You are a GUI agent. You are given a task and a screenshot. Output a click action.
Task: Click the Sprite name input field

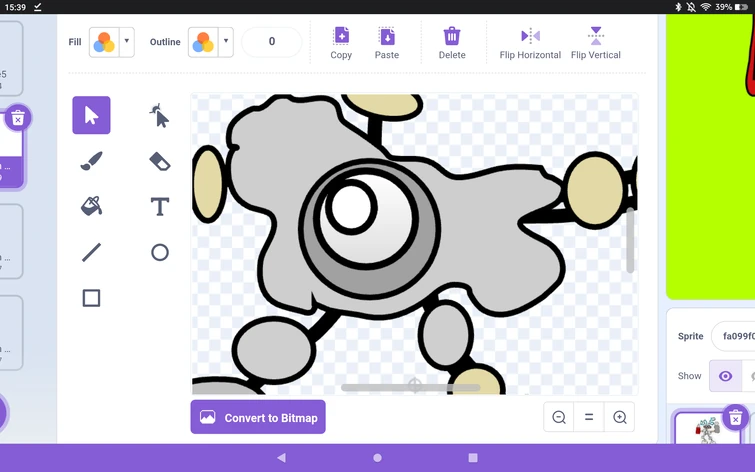tap(733, 336)
